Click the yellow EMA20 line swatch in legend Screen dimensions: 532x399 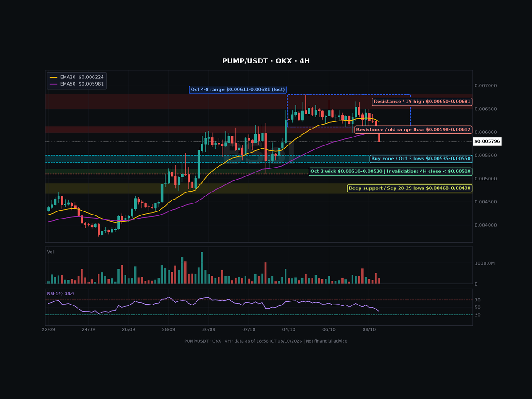coord(54,77)
